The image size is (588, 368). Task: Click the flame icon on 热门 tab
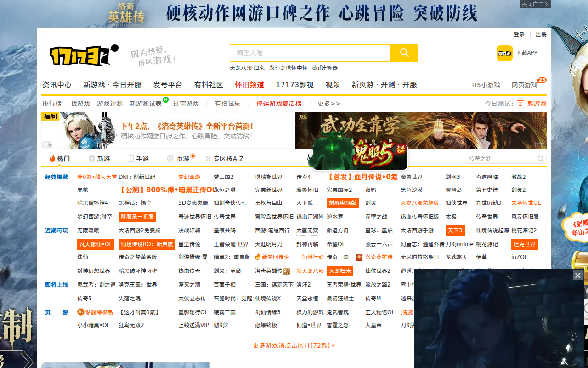(x=52, y=159)
